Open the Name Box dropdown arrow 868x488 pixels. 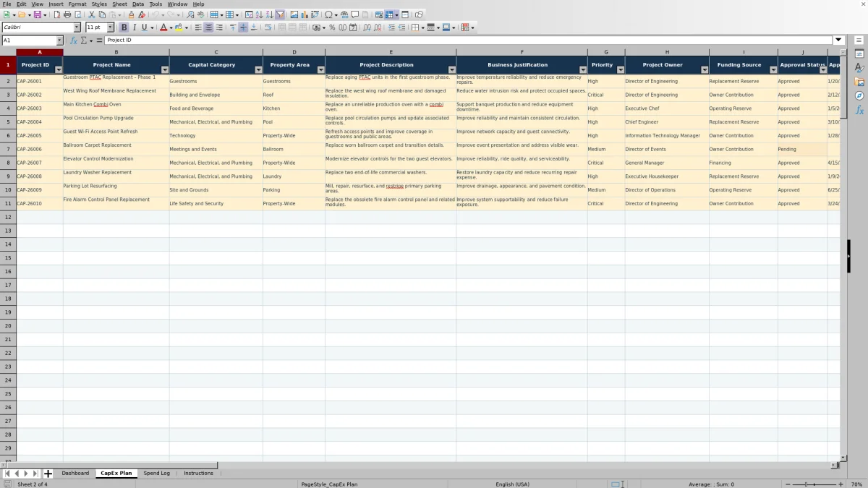coord(59,40)
